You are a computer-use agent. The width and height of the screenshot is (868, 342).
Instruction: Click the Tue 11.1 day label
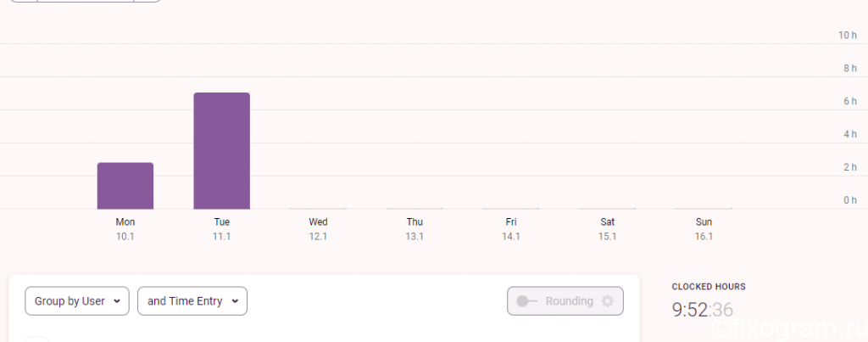[221, 229]
